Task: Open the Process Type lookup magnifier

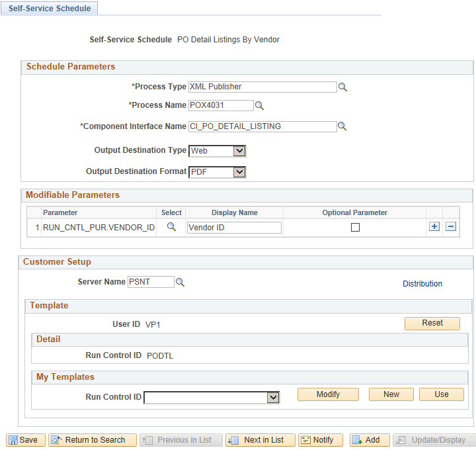Action: (342, 87)
